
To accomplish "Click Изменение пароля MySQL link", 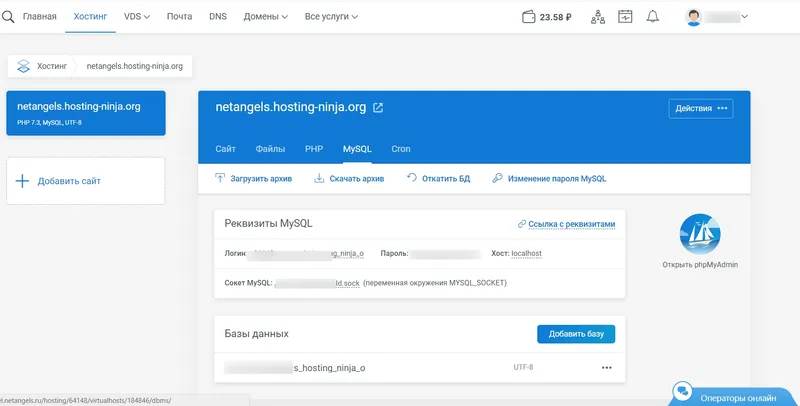I will click(x=557, y=179).
